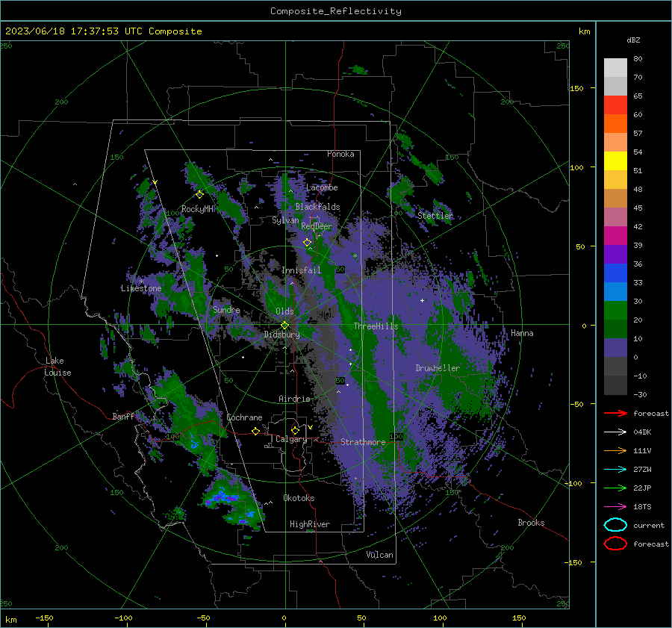Select the Banff label

click(123, 417)
